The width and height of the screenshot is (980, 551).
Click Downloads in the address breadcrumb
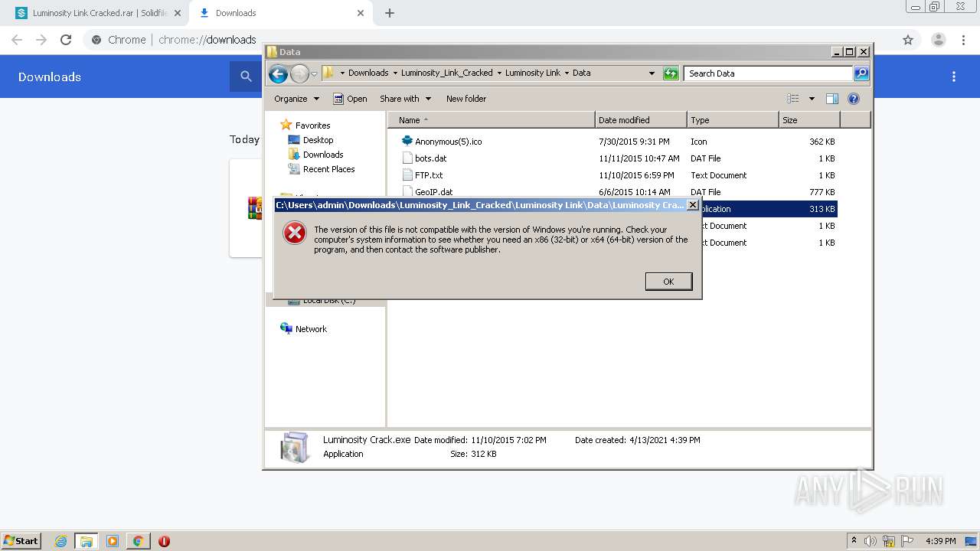pyautogui.click(x=368, y=73)
